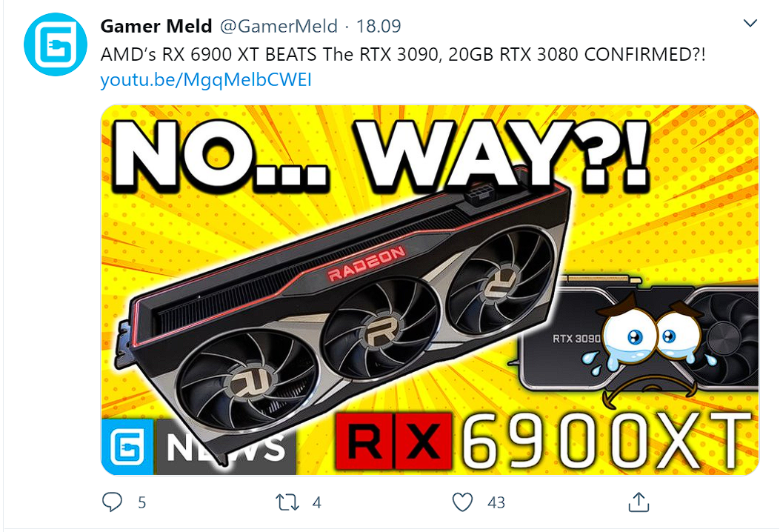Image resolution: width=780 pixels, height=532 pixels.
Task: Open the tweet via its 18.09 timestamp
Action: coord(379,26)
